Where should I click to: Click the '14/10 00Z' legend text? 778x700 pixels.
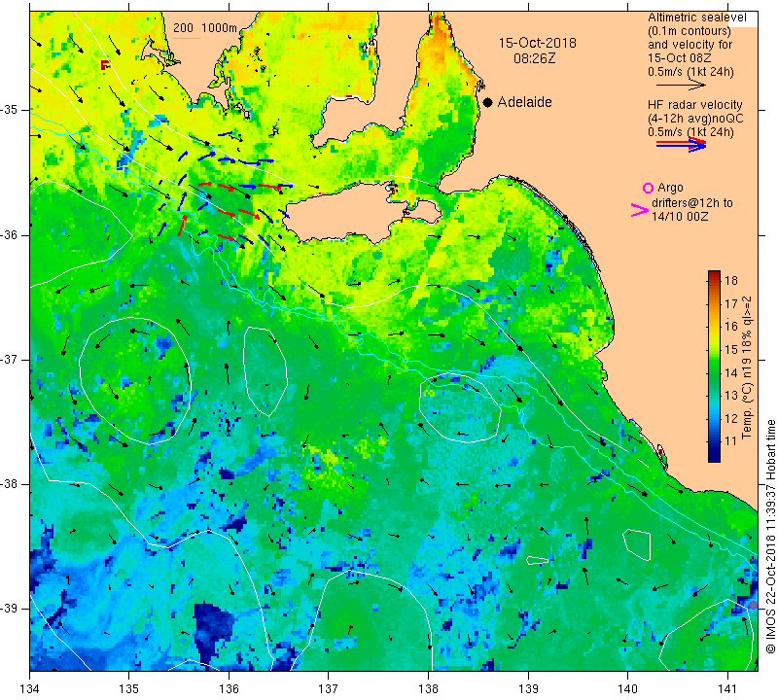[680, 217]
